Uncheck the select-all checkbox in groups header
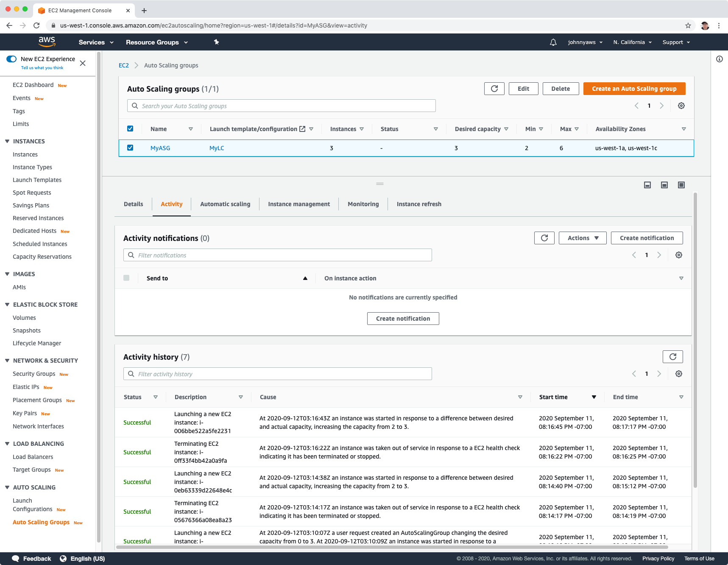728x565 pixels. tap(130, 129)
